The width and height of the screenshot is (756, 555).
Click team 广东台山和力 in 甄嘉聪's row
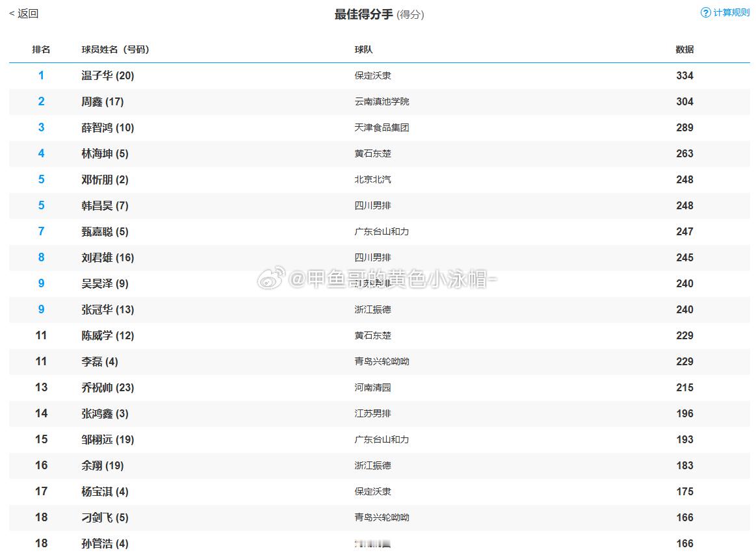tap(382, 232)
